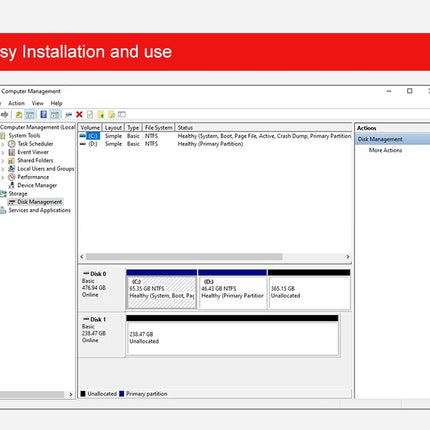Image resolution: width=430 pixels, height=430 pixels.
Task: Click the Shared Folders icon
Action: click(x=12, y=160)
